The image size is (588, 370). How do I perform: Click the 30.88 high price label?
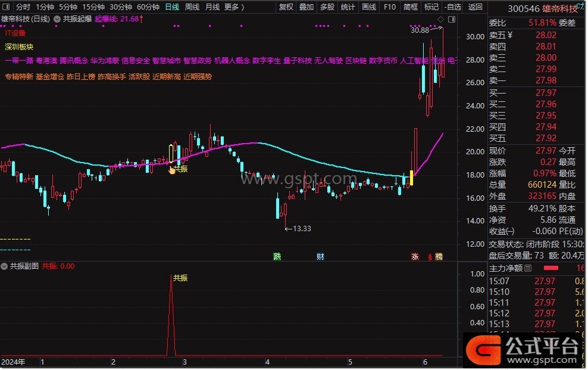(x=420, y=30)
